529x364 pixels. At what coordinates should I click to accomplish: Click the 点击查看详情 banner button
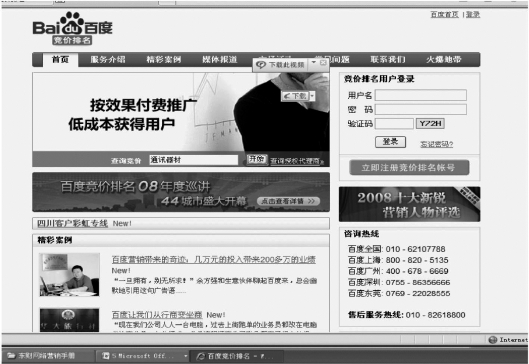tap(288, 201)
